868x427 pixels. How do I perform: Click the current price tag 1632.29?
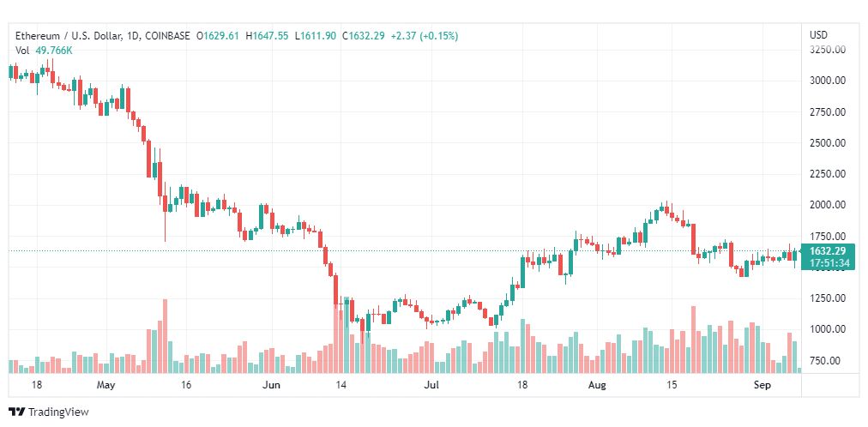click(828, 251)
